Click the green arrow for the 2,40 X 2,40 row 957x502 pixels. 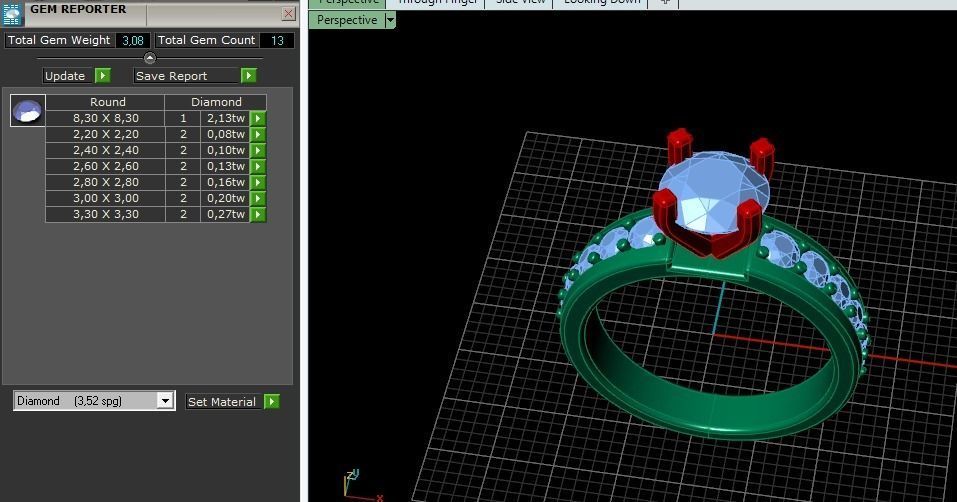pyautogui.click(x=258, y=150)
